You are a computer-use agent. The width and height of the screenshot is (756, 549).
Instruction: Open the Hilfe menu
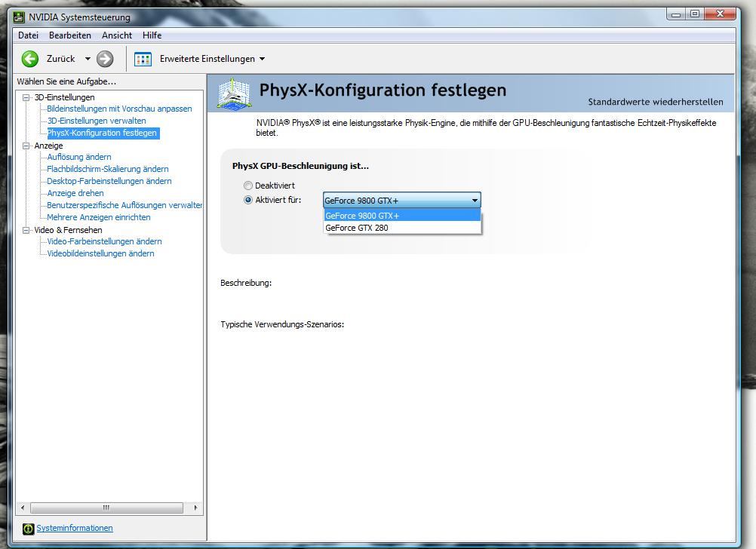click(152, 35)
